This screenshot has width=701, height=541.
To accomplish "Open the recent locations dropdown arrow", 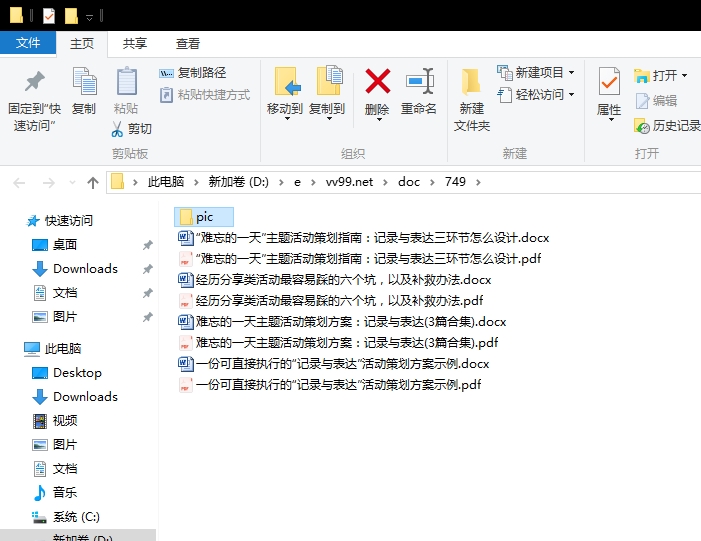I will tap(72, 182).
